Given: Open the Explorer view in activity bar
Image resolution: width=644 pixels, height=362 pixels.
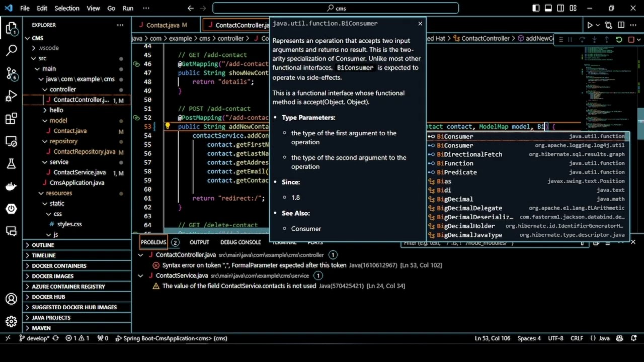Looking at the screenshot, I should 11,29.
